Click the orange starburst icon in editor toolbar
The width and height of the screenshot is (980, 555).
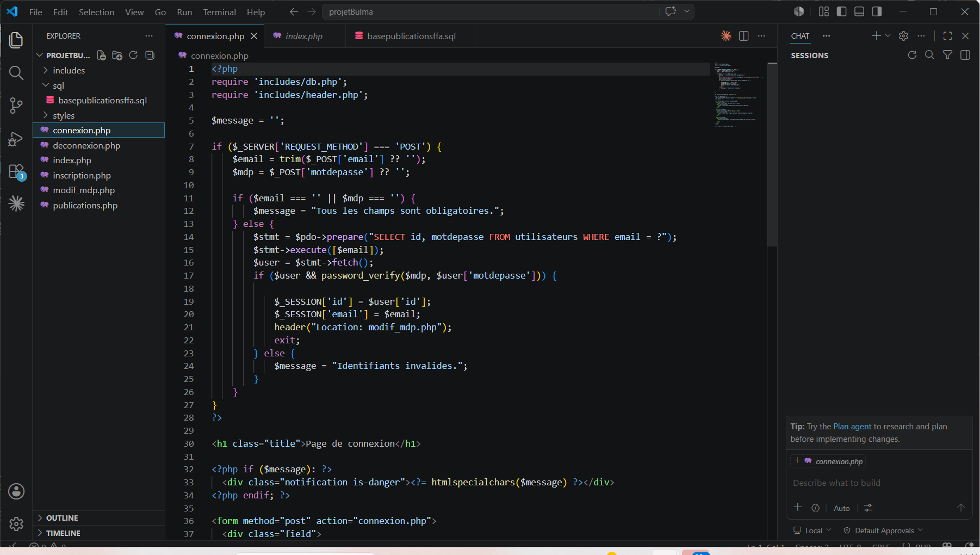tap(726, 36)
